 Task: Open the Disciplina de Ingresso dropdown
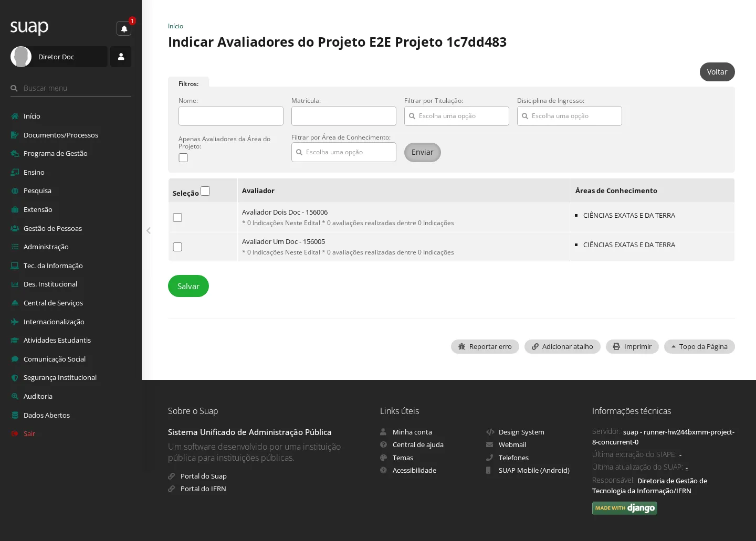point(570,116)
